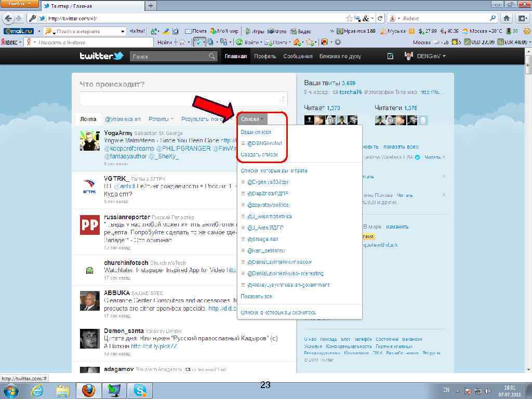The width and height of the screenshot is (532, 399).
Task: Select list @zapyatoy/politics
Action: coord(268,205)
